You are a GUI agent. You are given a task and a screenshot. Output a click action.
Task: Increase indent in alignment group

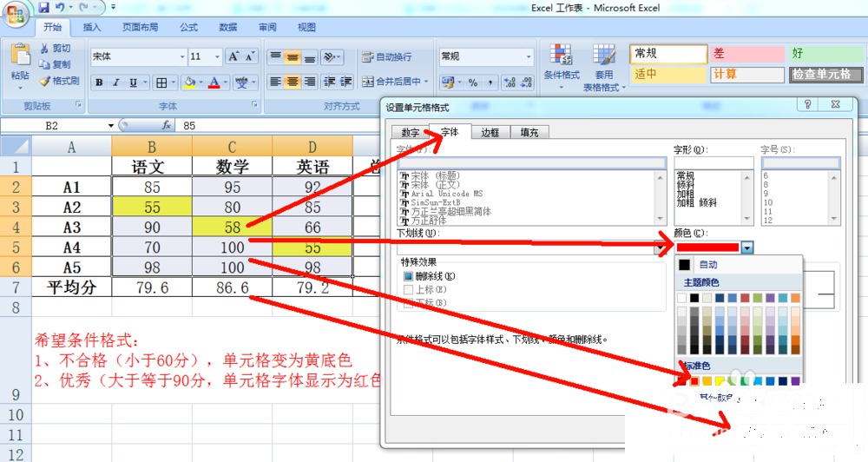[346, 82]
